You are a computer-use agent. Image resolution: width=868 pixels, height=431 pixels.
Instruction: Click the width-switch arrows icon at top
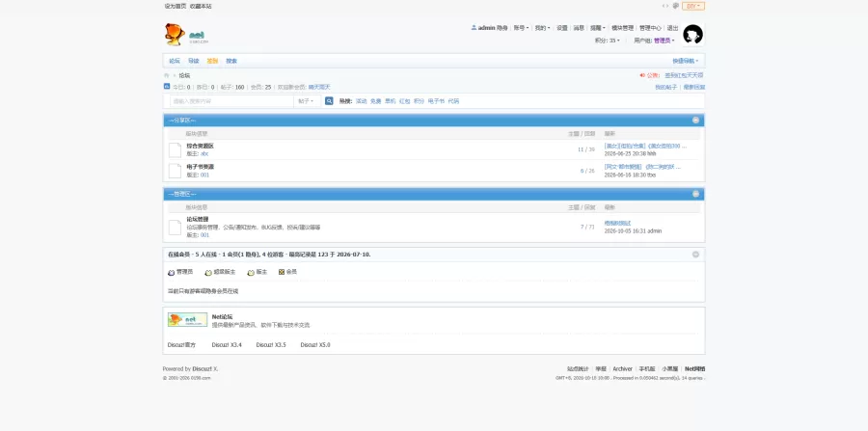665,6
